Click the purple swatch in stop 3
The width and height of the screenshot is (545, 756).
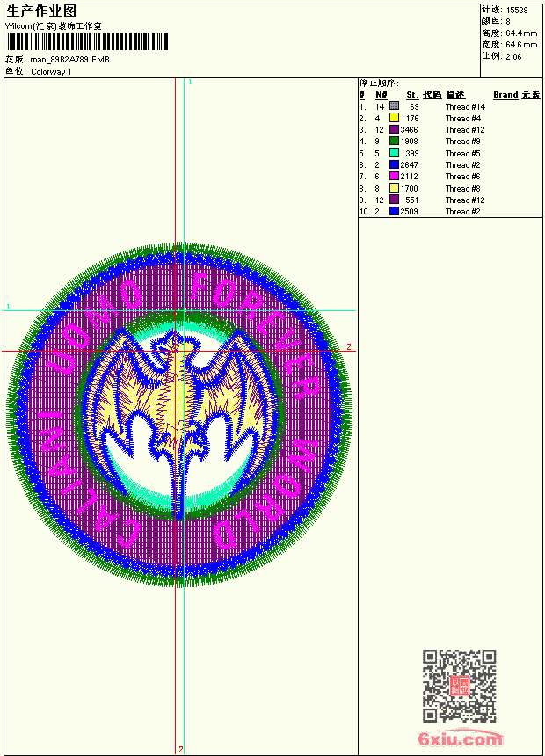394,129
